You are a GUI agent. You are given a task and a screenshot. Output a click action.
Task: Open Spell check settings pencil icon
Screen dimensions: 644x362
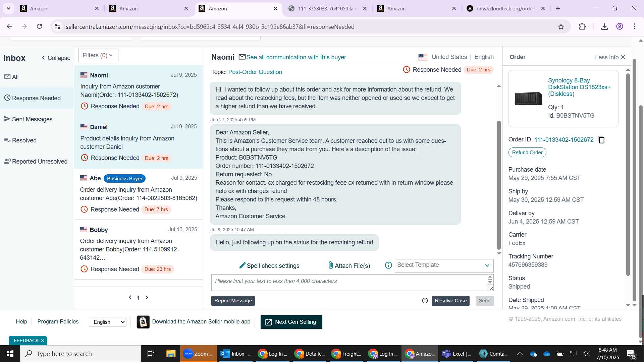242,265
